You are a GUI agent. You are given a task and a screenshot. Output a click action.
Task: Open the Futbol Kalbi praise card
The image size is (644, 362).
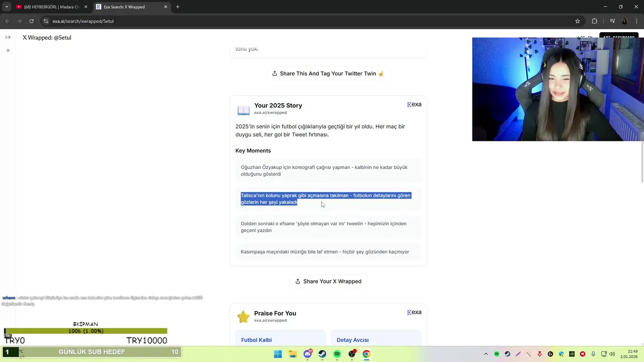pos(281,338)
